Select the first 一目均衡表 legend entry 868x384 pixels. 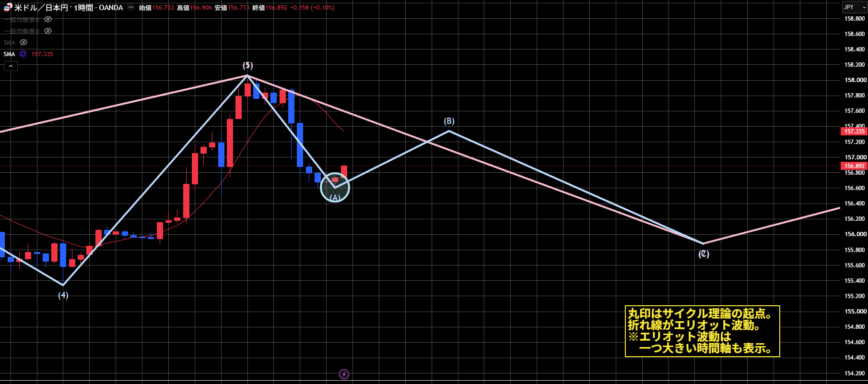coord(22,20)
